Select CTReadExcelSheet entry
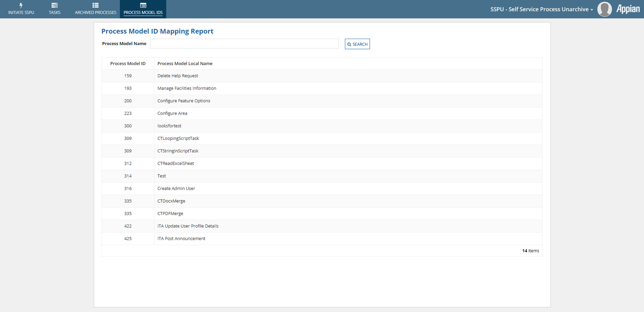644x312 pixels. point(175,163)
